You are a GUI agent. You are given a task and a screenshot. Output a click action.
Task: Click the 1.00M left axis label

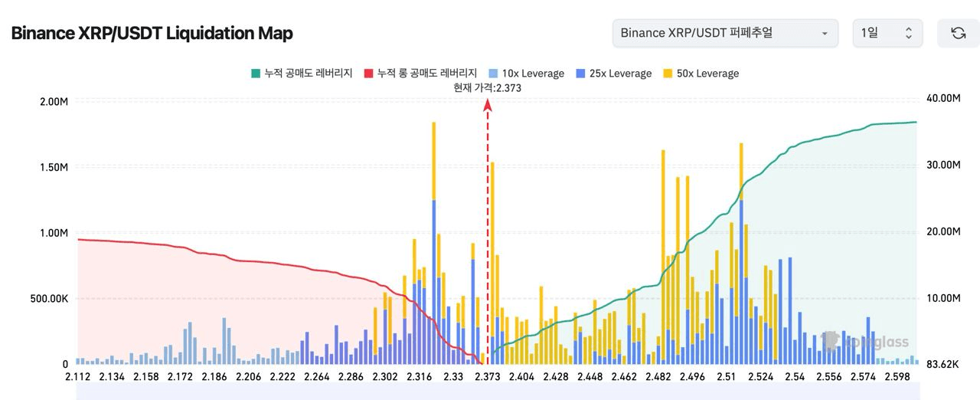click(53, 233)
